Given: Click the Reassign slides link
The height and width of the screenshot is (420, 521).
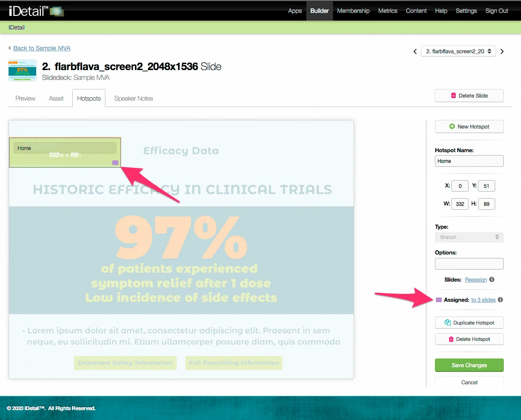Looking at the screenshot, I should pos(476,279).
